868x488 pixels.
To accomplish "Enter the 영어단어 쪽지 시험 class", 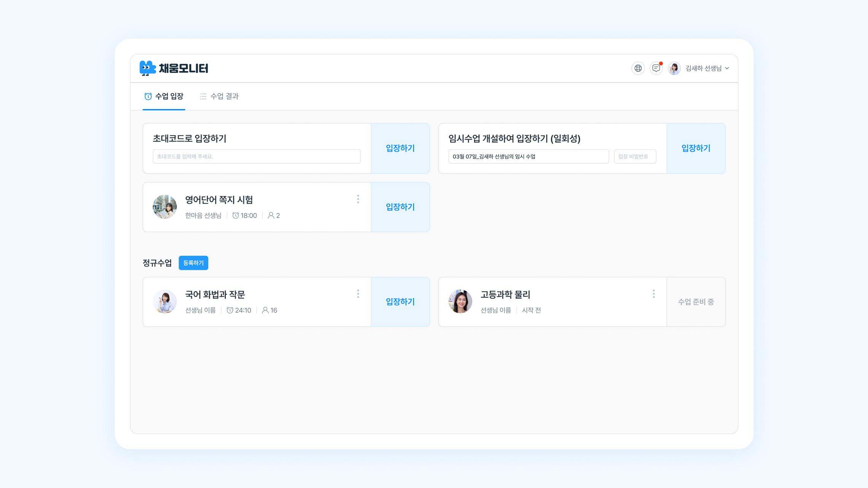I will [x=400, y=207].
